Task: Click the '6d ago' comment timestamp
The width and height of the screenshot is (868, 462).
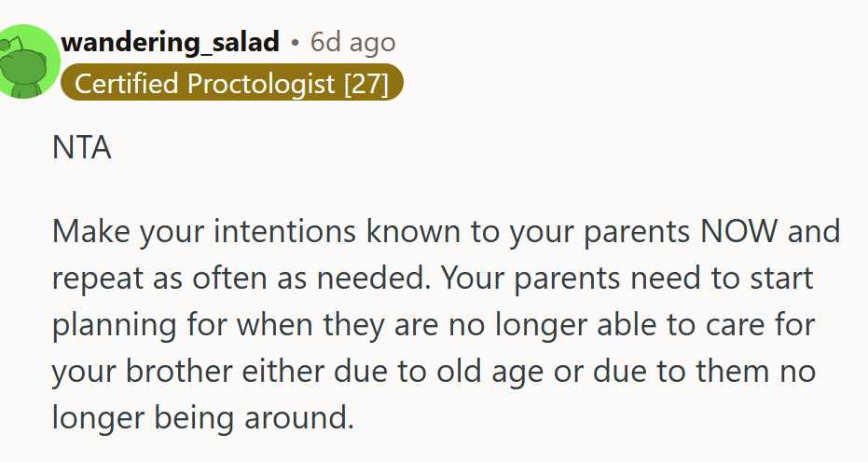Action: 352,42
